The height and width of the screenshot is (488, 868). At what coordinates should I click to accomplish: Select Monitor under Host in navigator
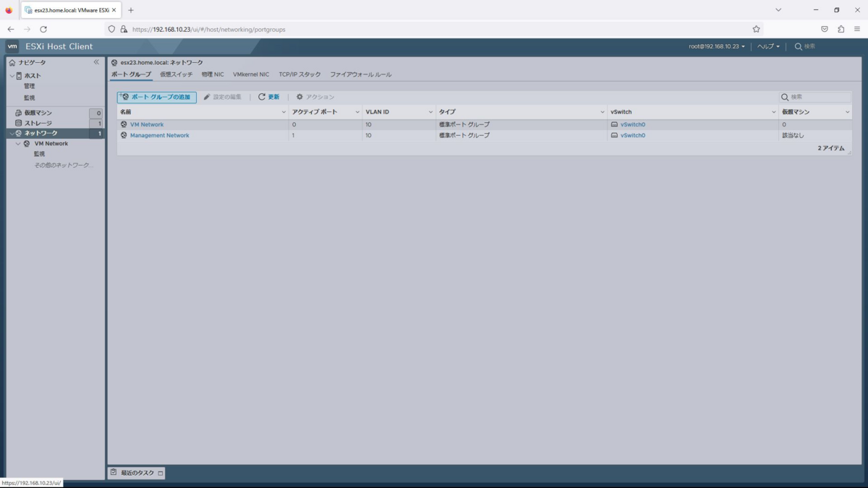[x=29, y=98]
